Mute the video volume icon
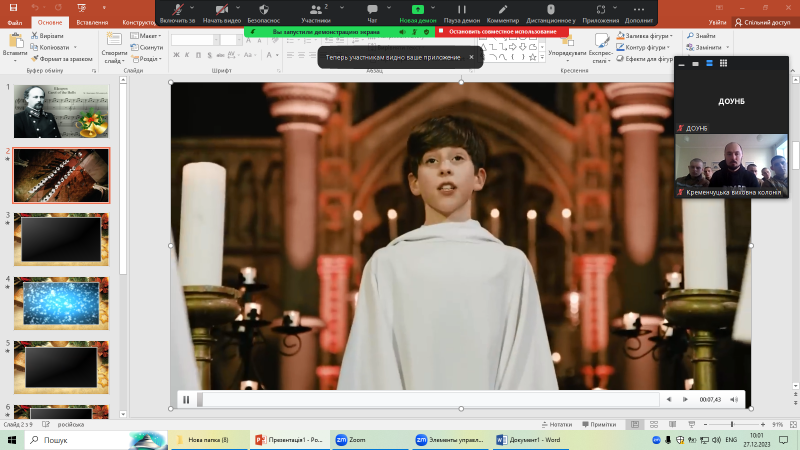 click(734, 399)
